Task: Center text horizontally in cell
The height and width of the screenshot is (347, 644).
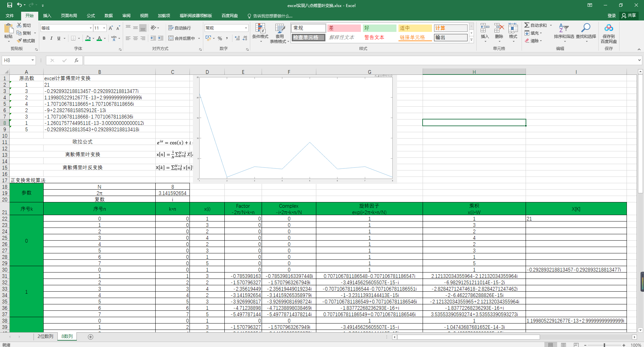Action: click(x=136, y=38)
